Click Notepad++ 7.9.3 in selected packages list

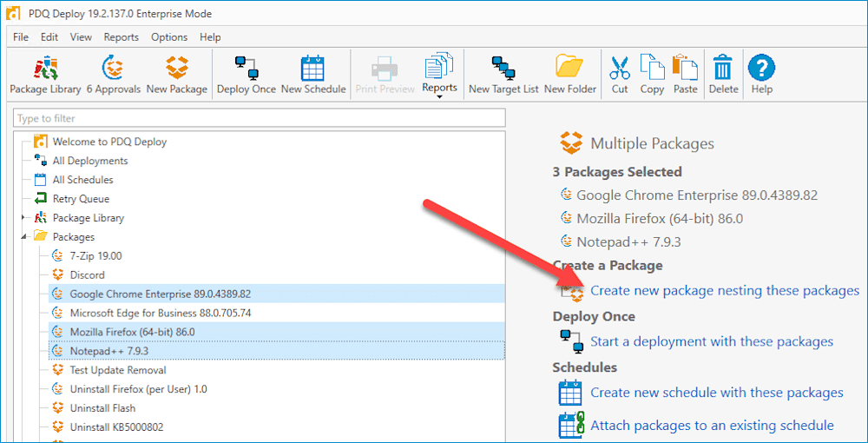point(628,241)
